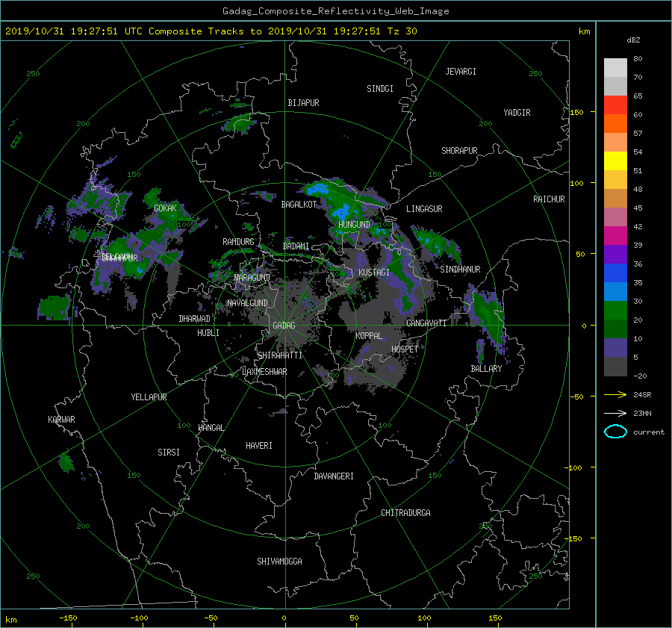
Task: Click the DAVANGERI city label
Action: [334, 476]
